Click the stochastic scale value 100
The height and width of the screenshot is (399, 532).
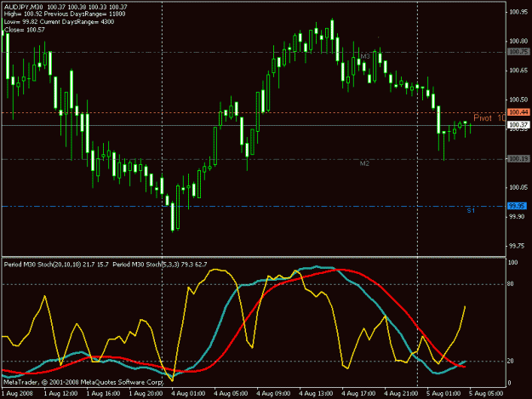coord(512,263)
